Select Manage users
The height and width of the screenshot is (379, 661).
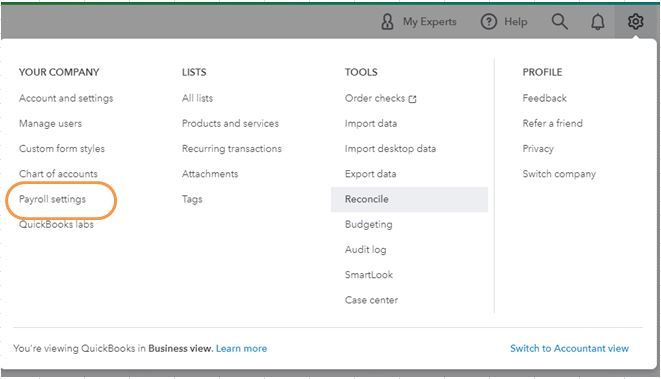point(50,124)
